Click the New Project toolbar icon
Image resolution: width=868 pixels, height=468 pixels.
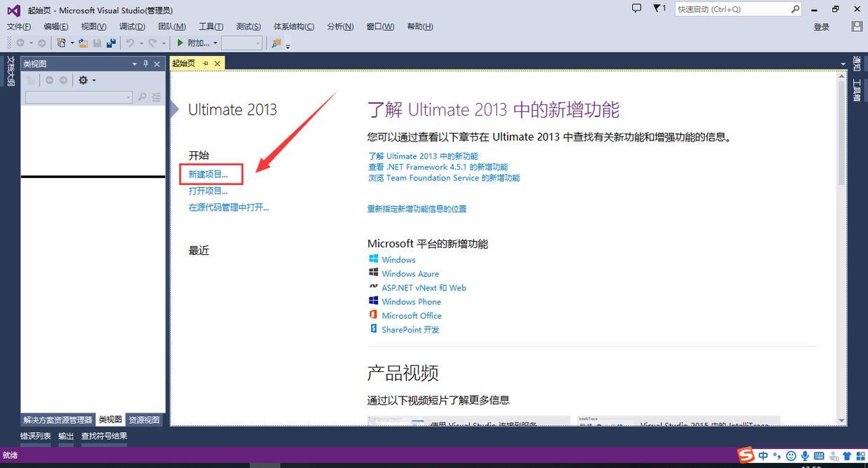click(x=61, y=43)
